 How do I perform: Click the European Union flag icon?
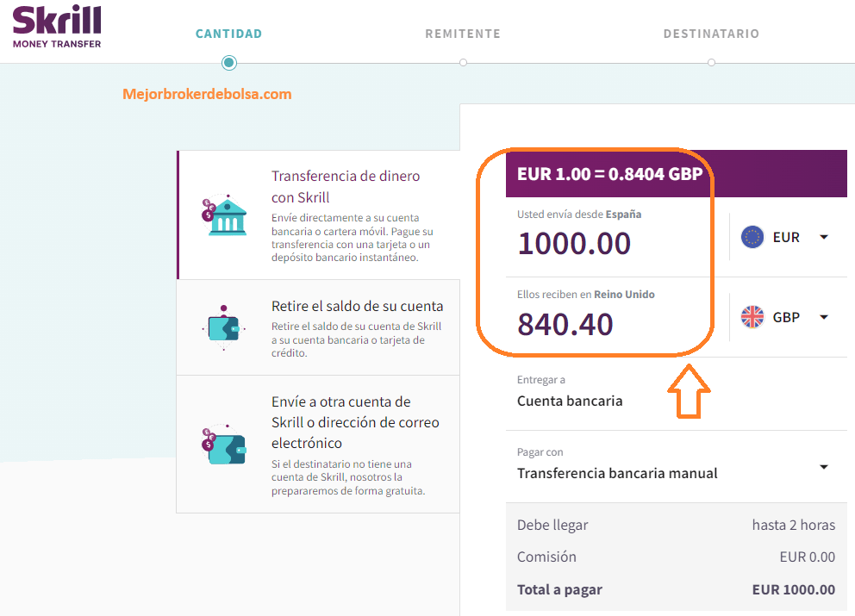point(752,237)
